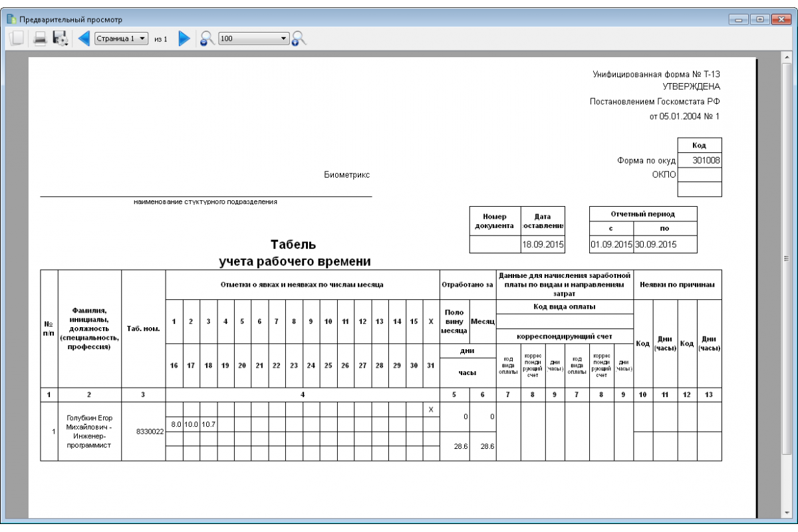
Task: Print the timesheet document
Action: 40,39
